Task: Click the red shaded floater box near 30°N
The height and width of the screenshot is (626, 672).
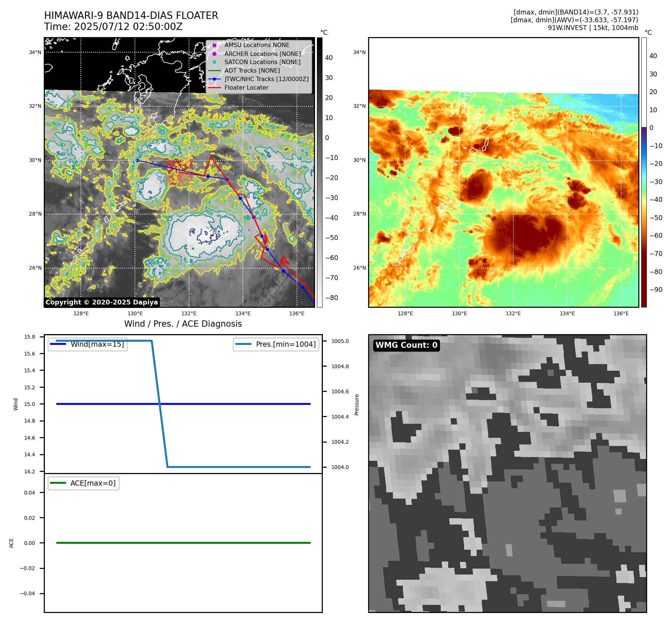Action: click(x=179, y=173)
